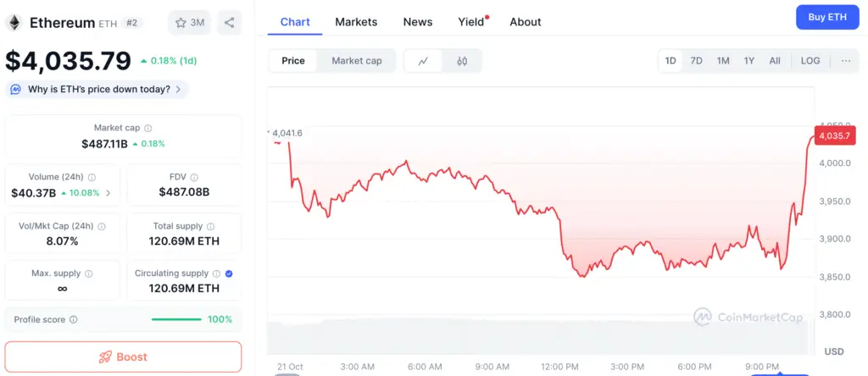Open the Markets tab
This screenshot has width=868, height=376.
(x=356, y=22)
